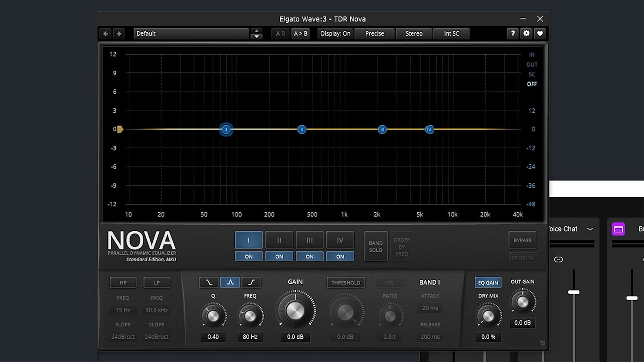The image size is (644, 362).
Task: Click the purple channel icon in mixer
Action: click(x=618, y=229)
